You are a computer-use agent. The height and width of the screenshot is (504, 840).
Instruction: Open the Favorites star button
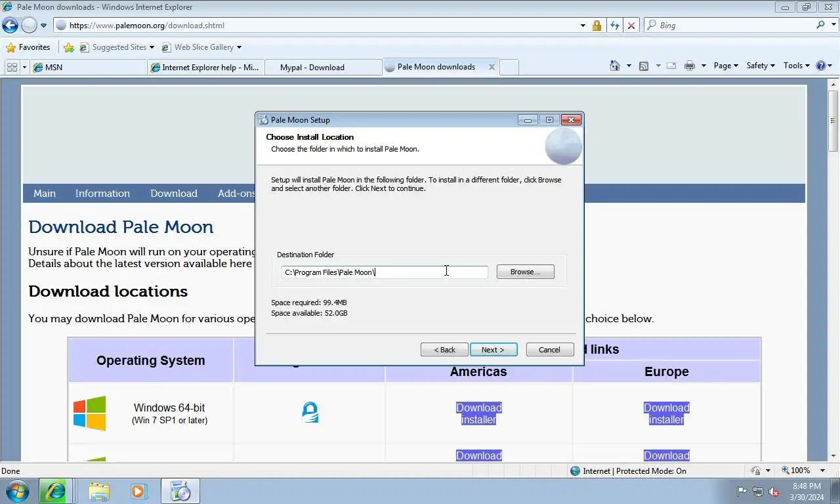tap(28, 47)
